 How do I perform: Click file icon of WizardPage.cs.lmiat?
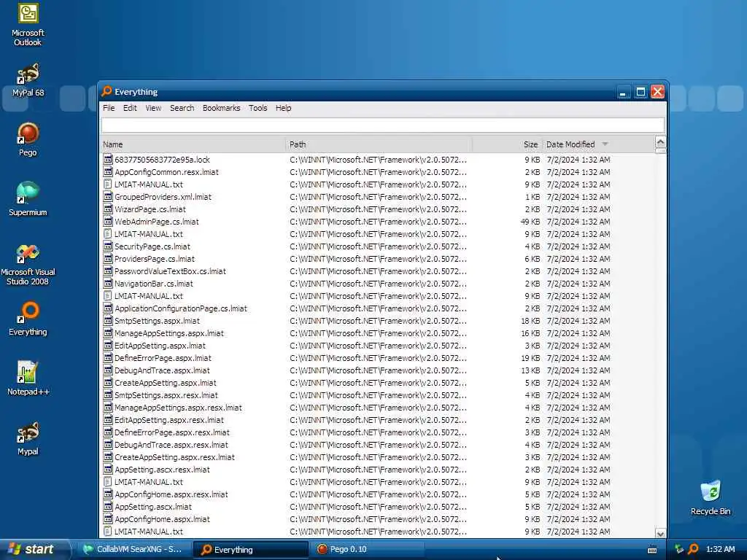[x=108, y=209]
